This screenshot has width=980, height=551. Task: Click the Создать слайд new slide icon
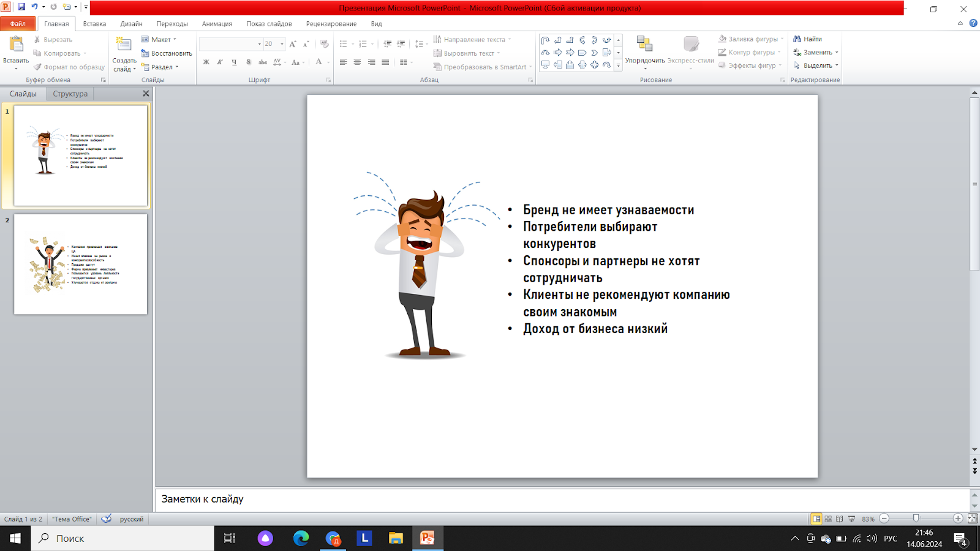[x=124, y=45]
